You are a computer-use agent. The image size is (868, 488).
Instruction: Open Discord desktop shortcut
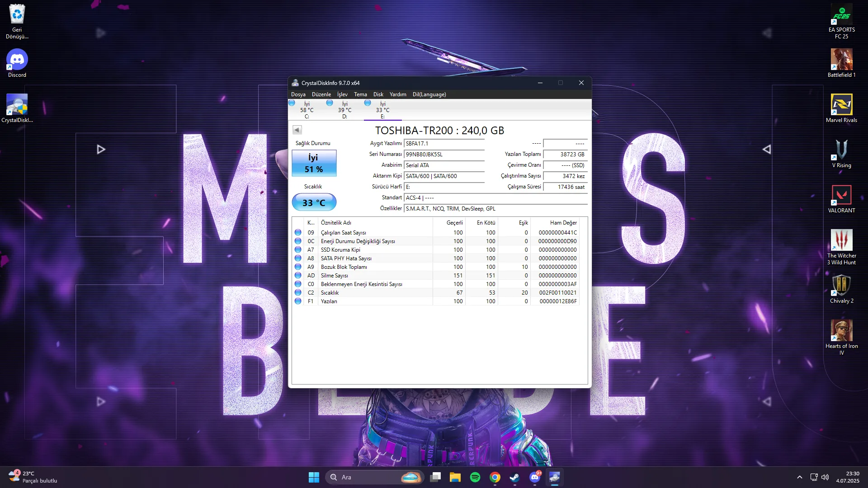pos(17,63)
